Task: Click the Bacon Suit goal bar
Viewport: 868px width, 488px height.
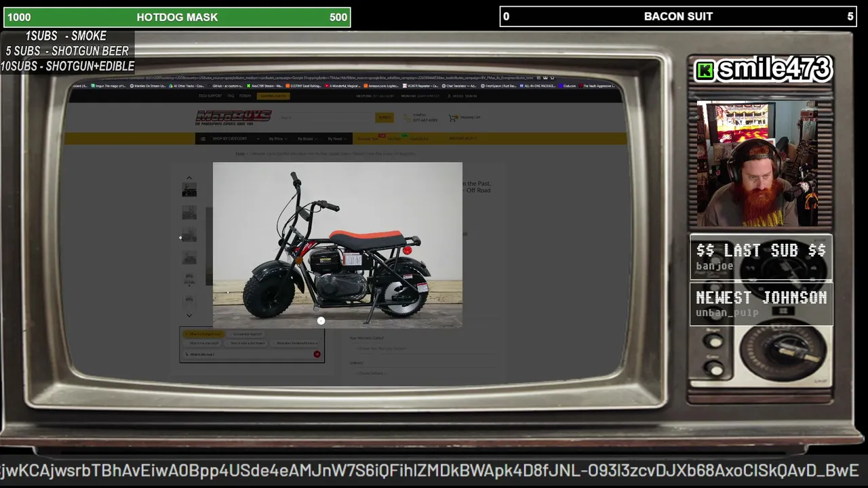Action: [x=677, y=16]
